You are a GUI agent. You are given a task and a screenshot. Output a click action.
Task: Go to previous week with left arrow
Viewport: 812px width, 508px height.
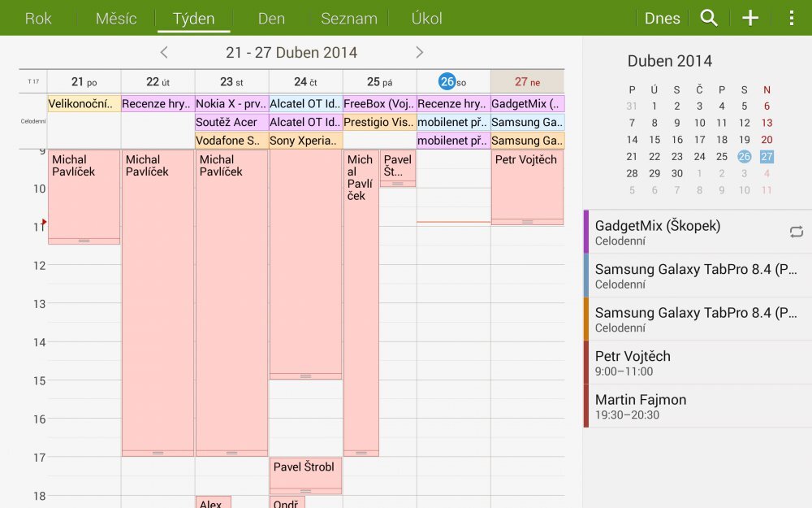[x=164, y=52]
